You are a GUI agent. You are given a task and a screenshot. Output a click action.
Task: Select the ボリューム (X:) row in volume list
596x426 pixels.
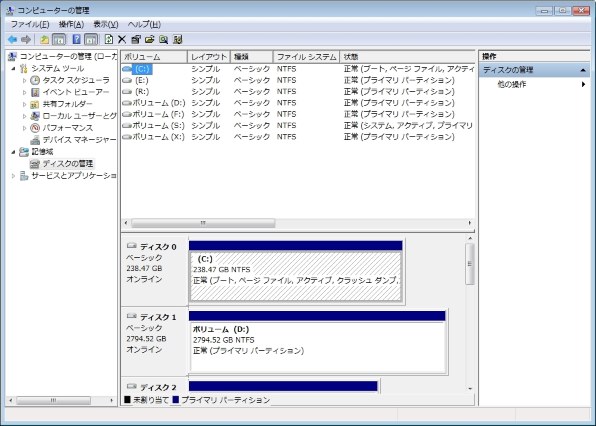point(298,137)
